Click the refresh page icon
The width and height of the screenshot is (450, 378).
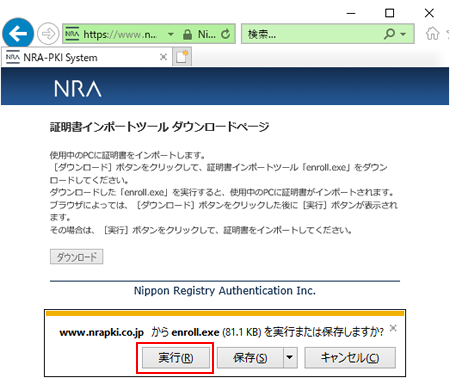226,34
